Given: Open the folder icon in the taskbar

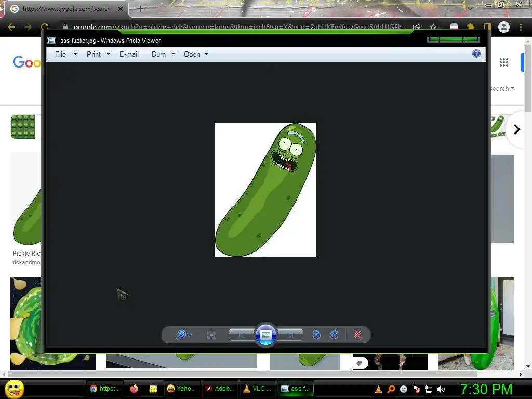Looking at the screenshot, I should click(x=153, y=389).
